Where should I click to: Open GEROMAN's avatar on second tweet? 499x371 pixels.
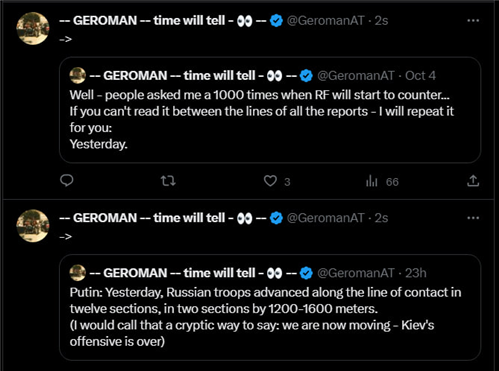[33, 226]
